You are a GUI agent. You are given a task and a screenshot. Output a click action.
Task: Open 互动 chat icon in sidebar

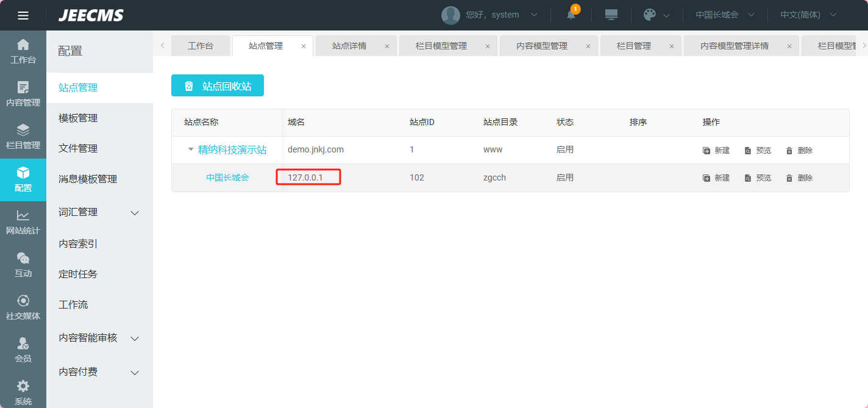click(23, 265)
